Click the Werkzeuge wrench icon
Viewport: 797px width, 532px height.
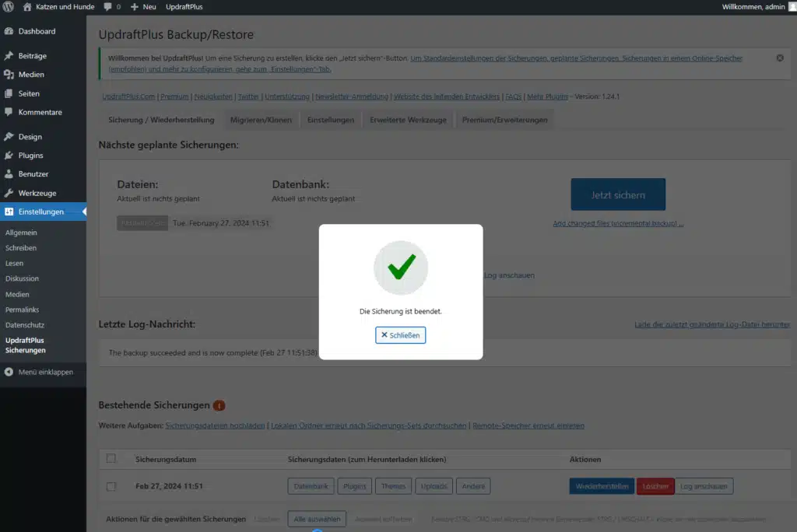coord(9,193)
